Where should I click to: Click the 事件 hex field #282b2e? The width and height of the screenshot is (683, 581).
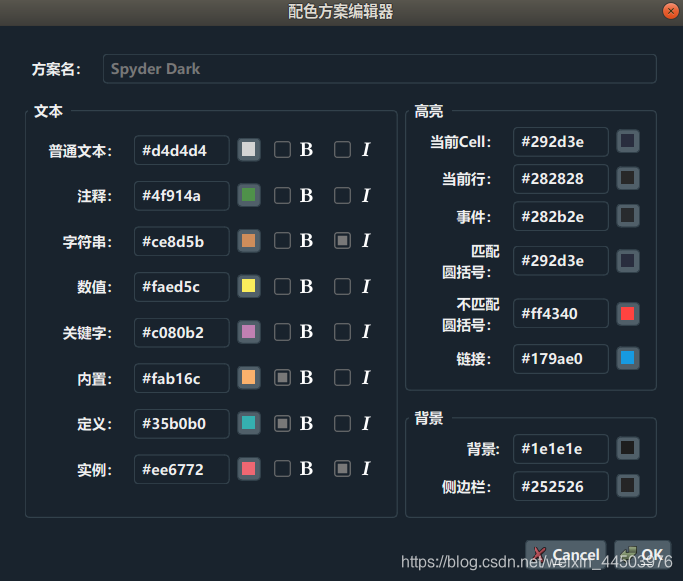point(561,216)
